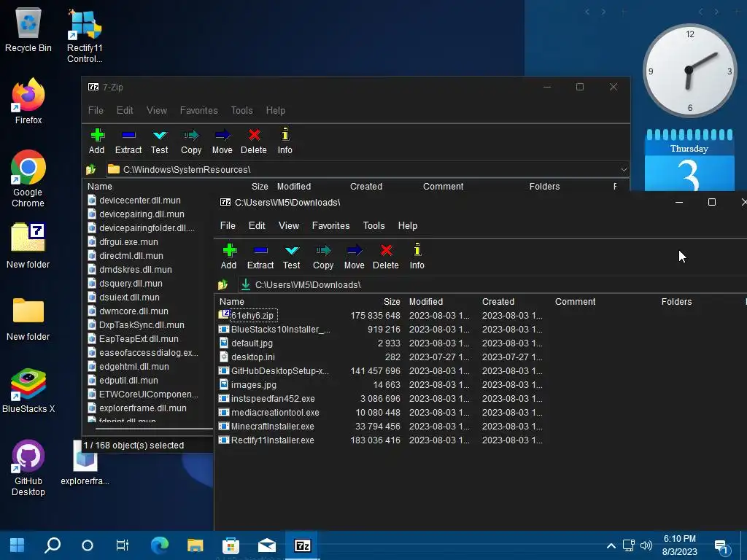The height and width of the screenshot is (560, 747).
Task: Click Test in the SystemResources 7-Zip window
Action: coord(160,141)
